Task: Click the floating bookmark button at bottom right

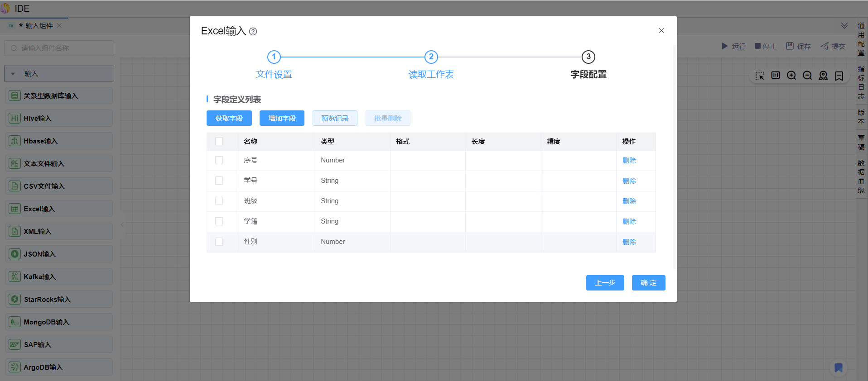Action: coord(839,368)
